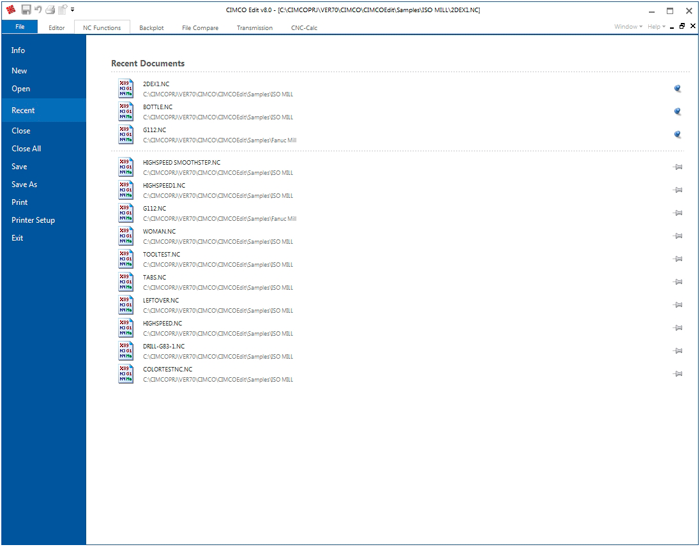
Task: Open recent file name WOMAN.NC
Action: pos(159,231)
